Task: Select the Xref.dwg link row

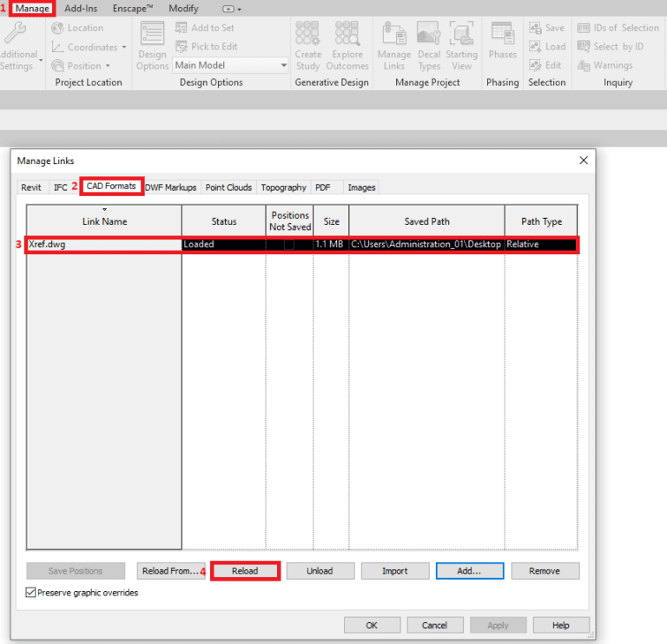Action: (102, 245)
